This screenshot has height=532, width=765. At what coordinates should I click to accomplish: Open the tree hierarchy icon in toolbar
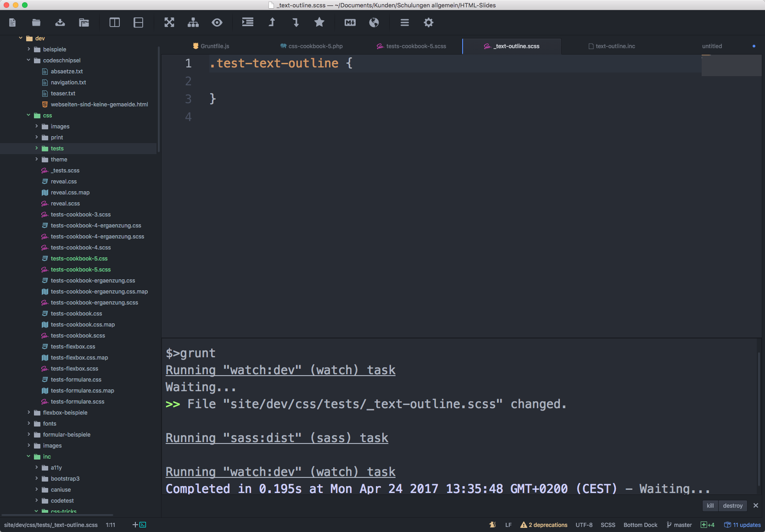(x=193, y=22)
